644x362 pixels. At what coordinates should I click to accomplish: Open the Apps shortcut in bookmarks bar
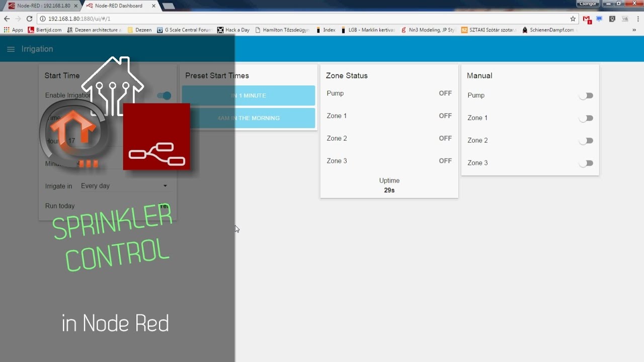click(14, 30)
